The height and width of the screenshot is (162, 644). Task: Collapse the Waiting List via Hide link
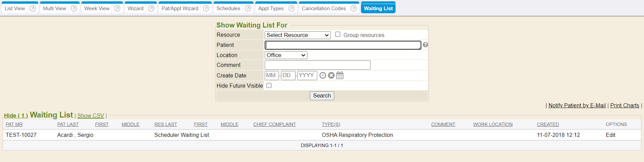pyautogui.click(x=16, y=116)
